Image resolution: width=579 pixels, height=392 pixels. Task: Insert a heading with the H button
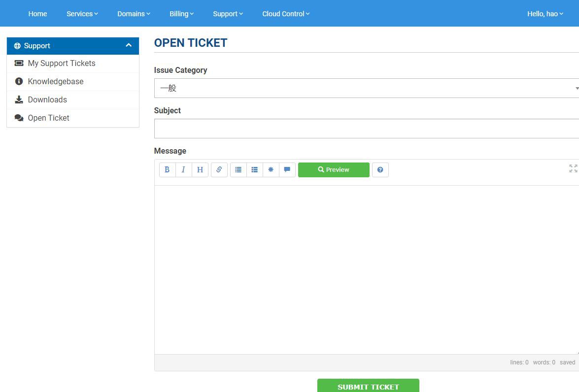tap(200, 170)
